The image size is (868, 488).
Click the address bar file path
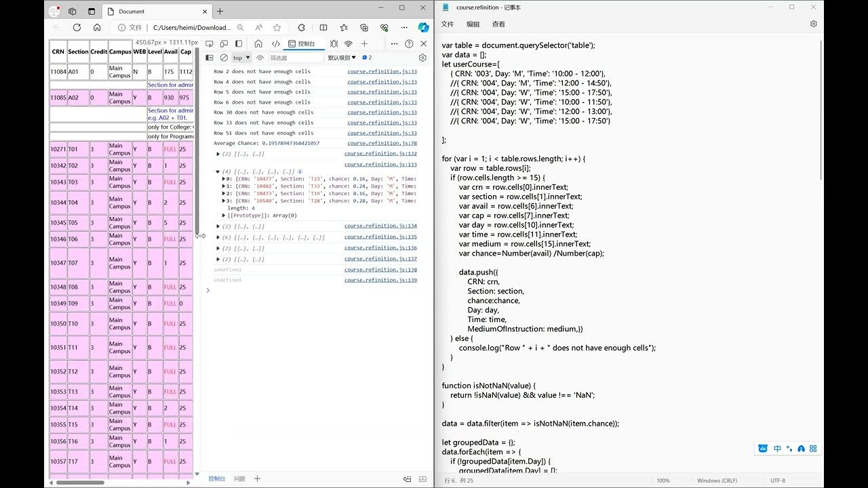(x=191, y=28)
